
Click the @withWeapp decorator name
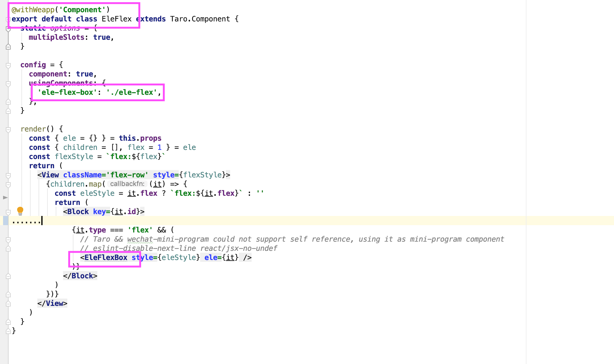click(33, 10)
